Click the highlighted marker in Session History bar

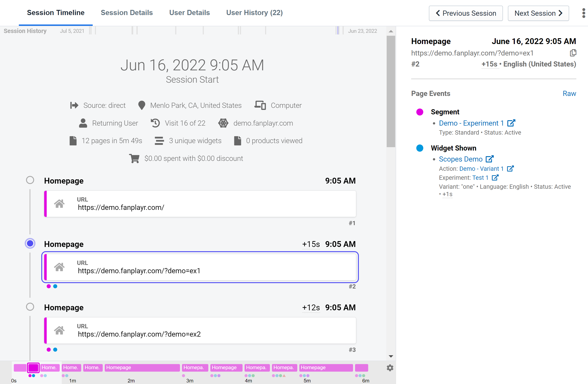(x=338, y=30)
